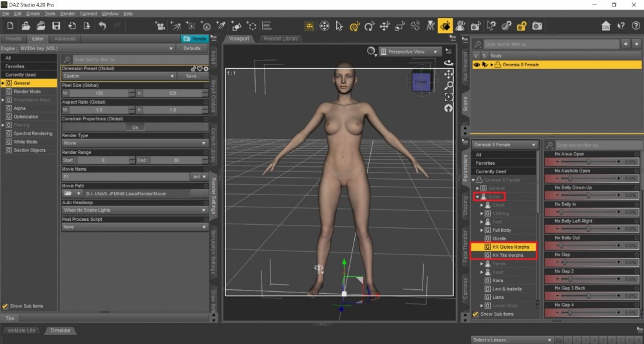Screen dimensions: 644x344
Task: Collapse the Actor tree group
Action: pos(477,197)
